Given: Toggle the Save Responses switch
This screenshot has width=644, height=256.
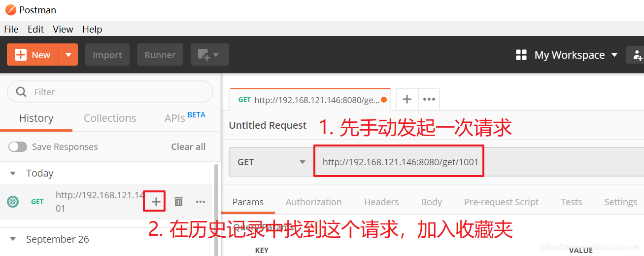Looking at the screenshot, I should coord(18,146).
